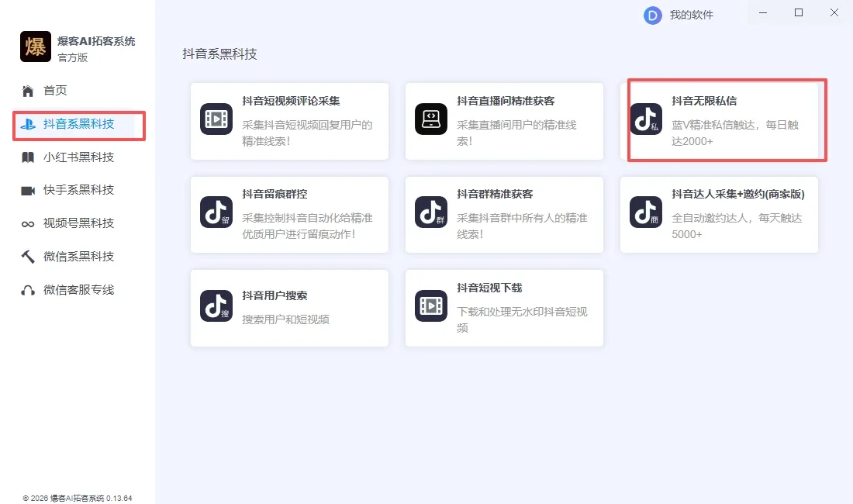This screenshot has width=853, height=504.
Task: Click description 采集抖音短视频回复用户的精准线索
Action: (307, 133)
